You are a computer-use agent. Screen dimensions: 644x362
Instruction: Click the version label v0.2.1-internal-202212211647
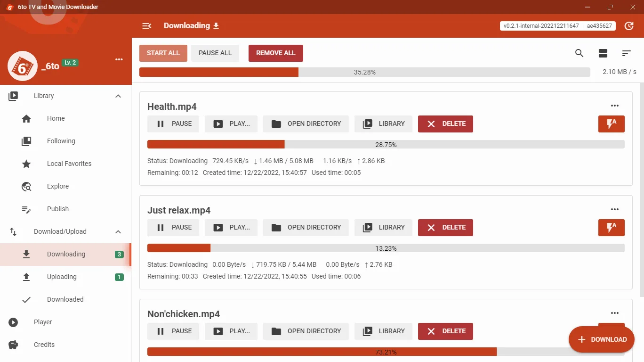click(x=541, y=26)
